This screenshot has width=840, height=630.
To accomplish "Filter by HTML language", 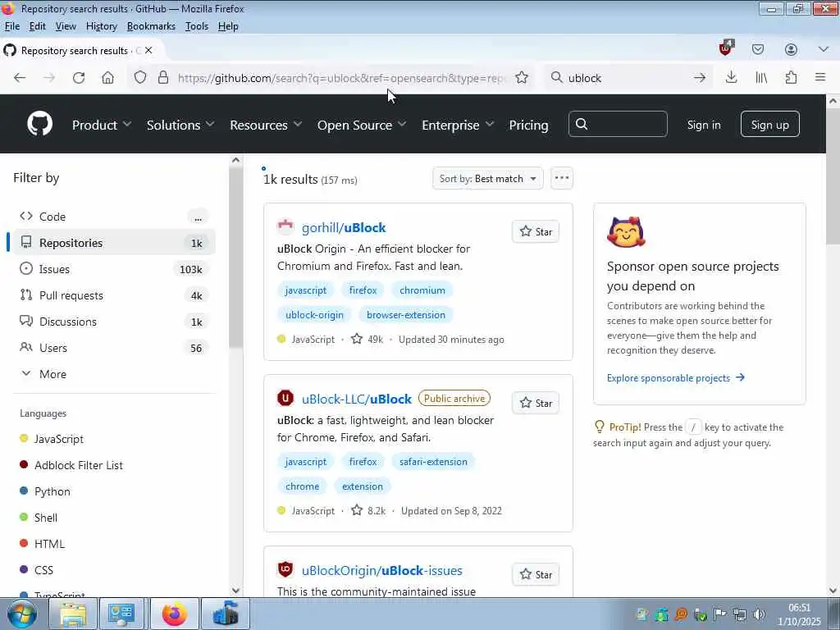I will (x=49, y=544).
